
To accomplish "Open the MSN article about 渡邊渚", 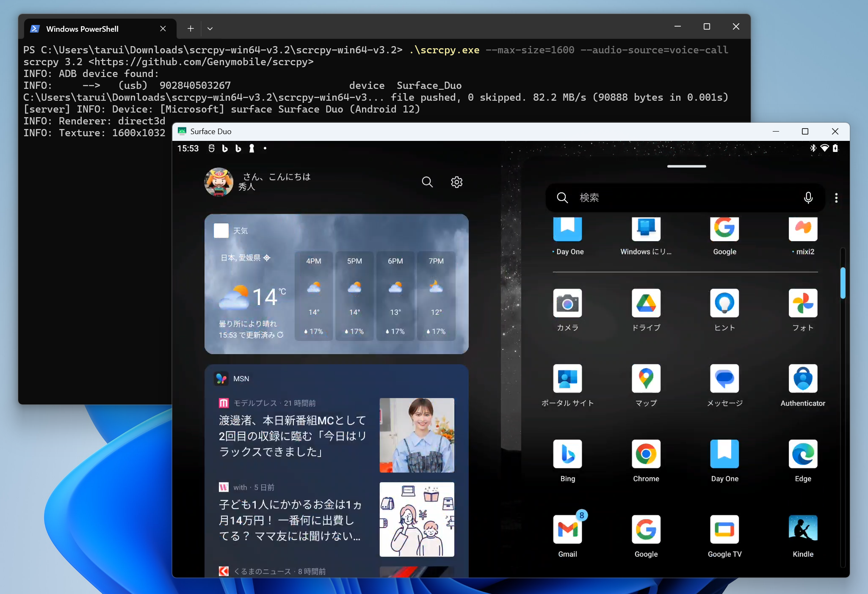I will point(292,436).
